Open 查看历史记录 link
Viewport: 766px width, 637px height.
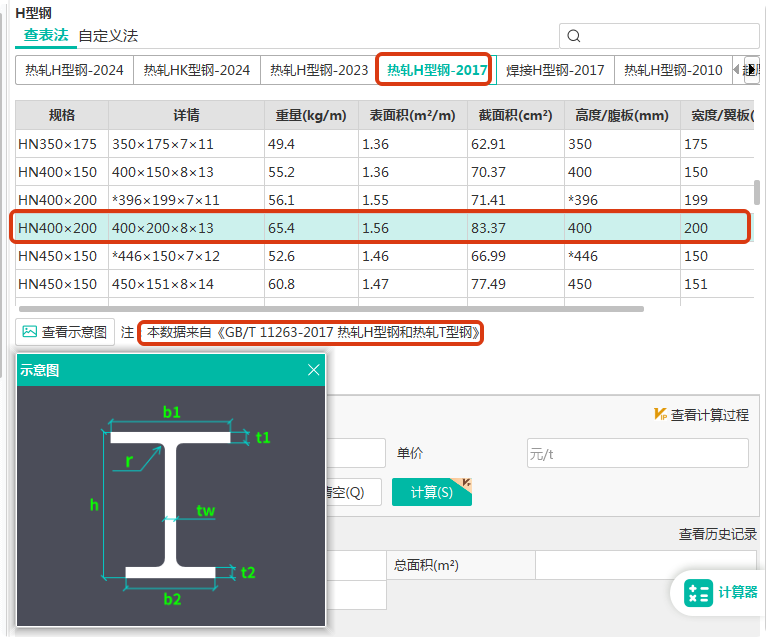718,534
